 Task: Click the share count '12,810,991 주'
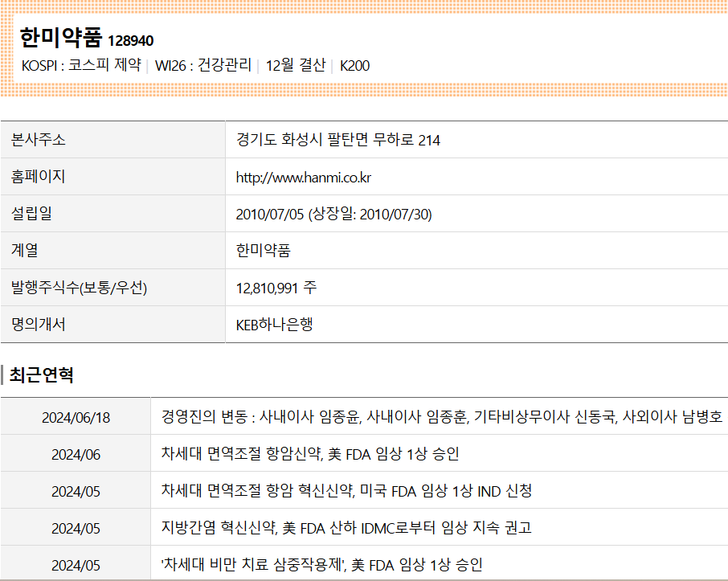pos(276,288)
